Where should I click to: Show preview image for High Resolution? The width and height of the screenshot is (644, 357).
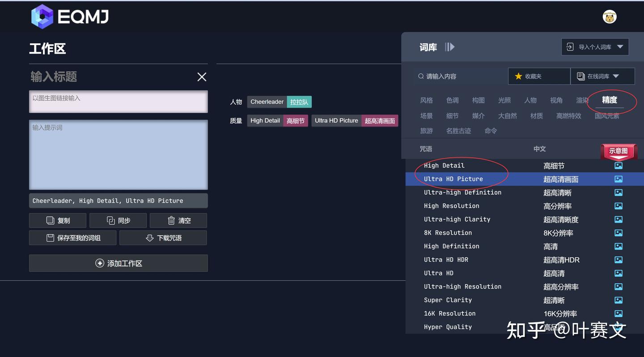tap(619, 206)
